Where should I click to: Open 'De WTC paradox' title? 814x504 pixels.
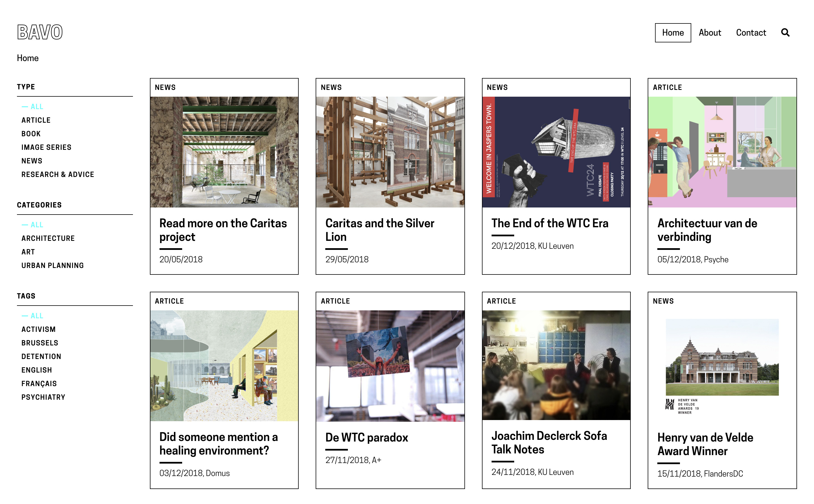tap(367, 437)
